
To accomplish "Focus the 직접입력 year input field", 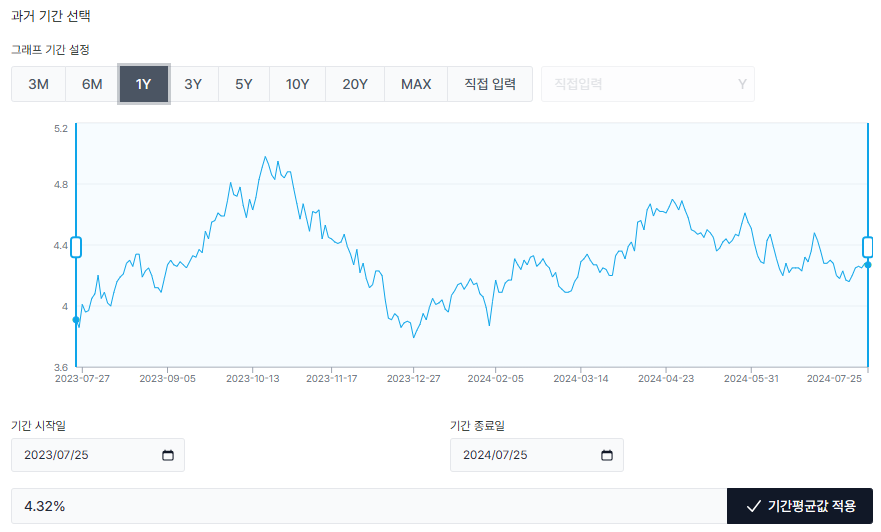I will point(647,84).
